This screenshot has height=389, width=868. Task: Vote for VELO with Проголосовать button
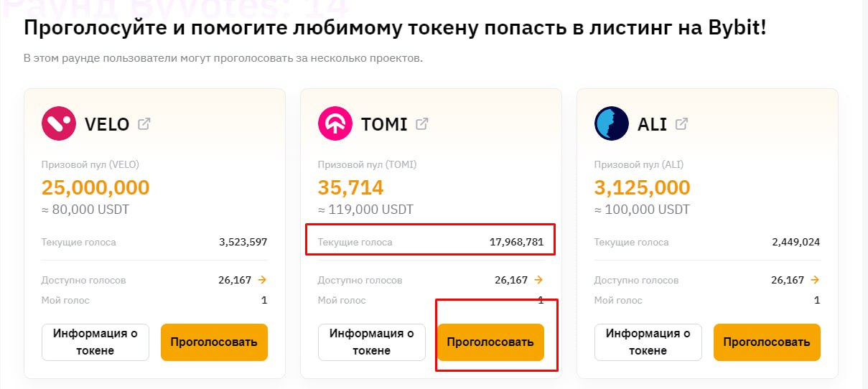[x=214, y=342]
